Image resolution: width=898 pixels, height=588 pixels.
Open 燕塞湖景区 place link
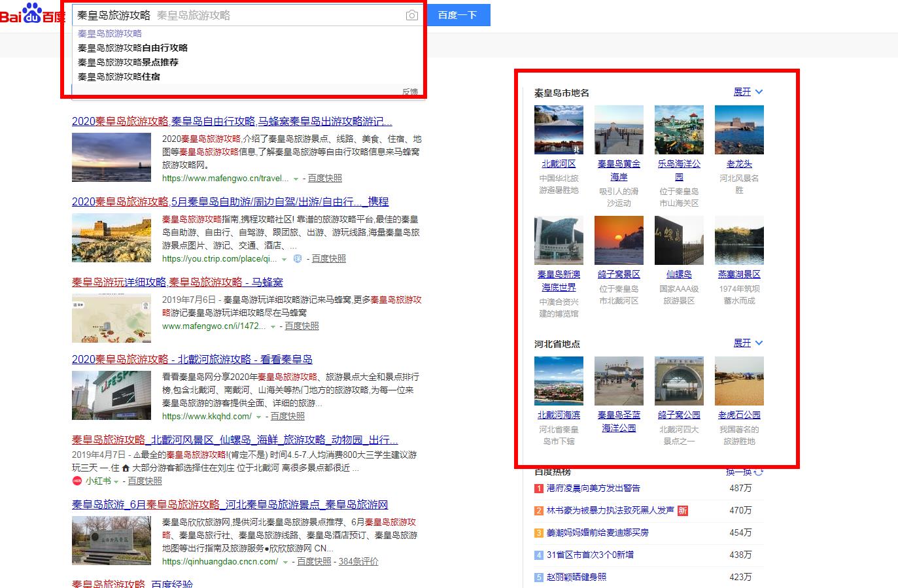(x=739, y=274)
